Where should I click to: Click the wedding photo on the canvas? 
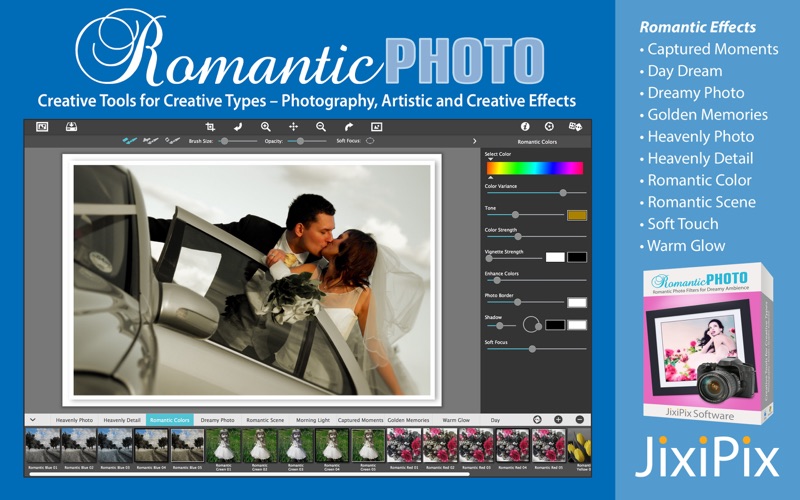252,280
